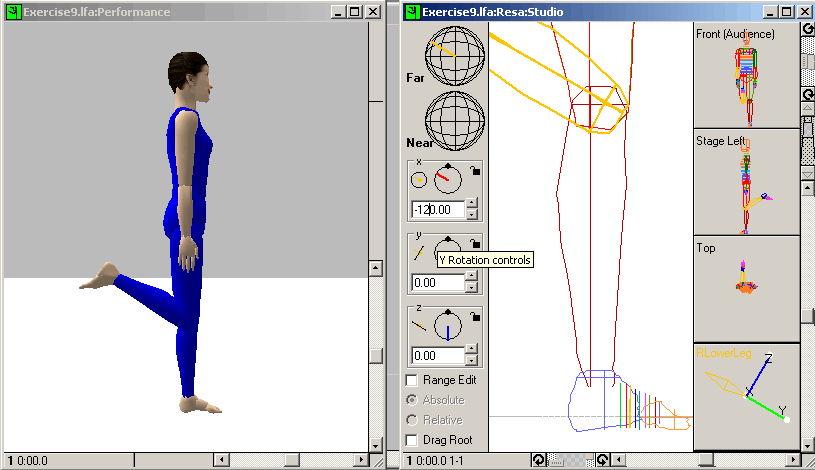The height and width of the screenshot is (470, 815).
Task: Click Performance horizontal scrollbar thumb
Action: tap(292, 460)
